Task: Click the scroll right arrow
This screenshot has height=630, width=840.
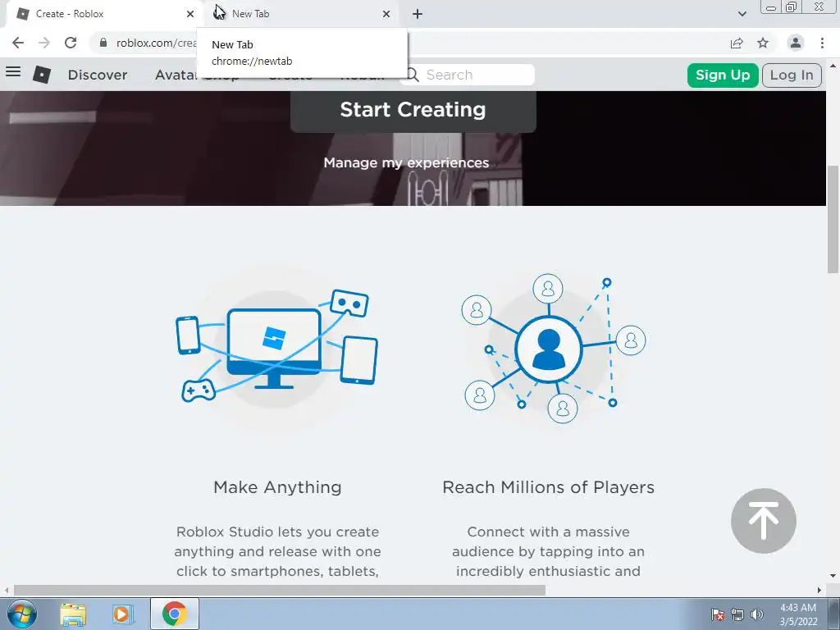Action: (x=819, y=590)
